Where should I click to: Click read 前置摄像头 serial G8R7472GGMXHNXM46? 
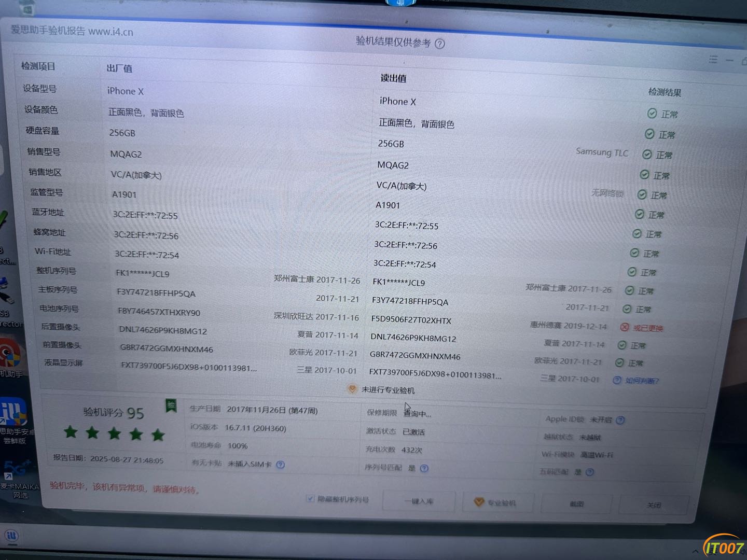pos(415,356)
